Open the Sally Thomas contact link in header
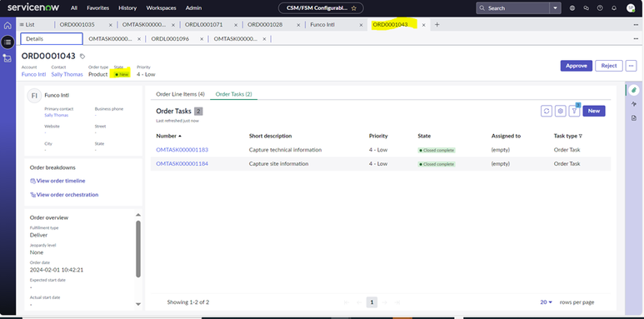This screenshot has width=644, height=319. pyautogui.click(x=67, y=74)
